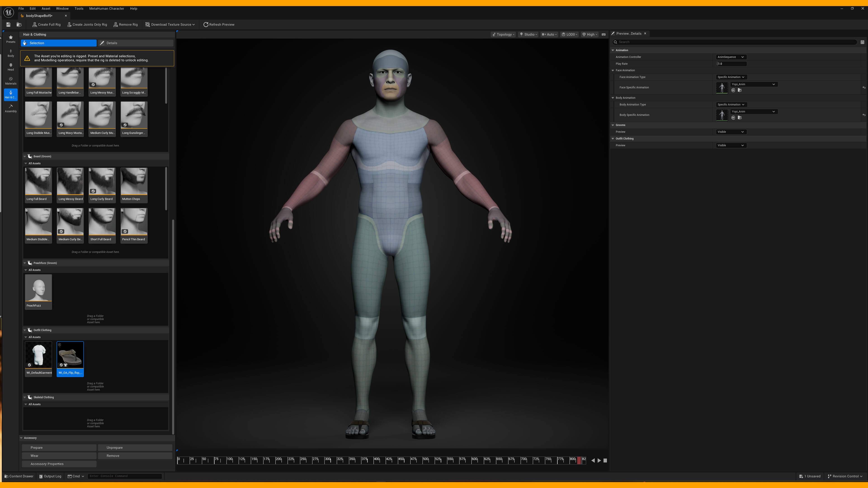Open the Assembly sidebar panel
This screenshot has height=488, width=868.
coord(11,108)
